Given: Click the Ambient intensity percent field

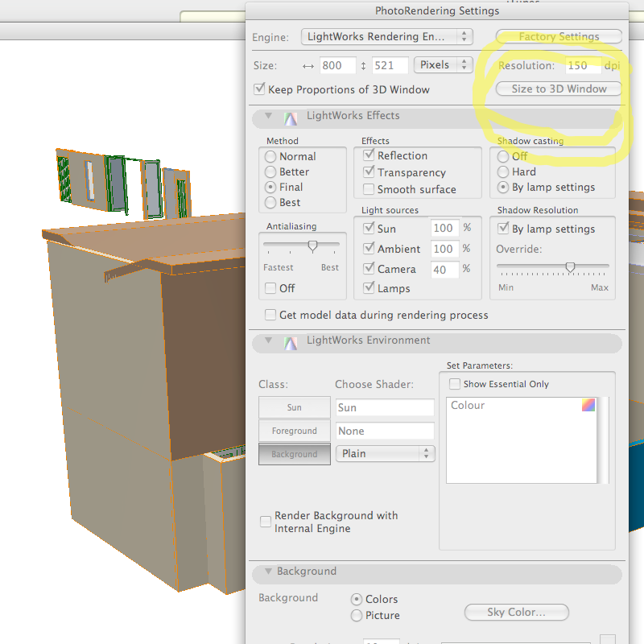Looking at the screenshot, I should [445, 249].
